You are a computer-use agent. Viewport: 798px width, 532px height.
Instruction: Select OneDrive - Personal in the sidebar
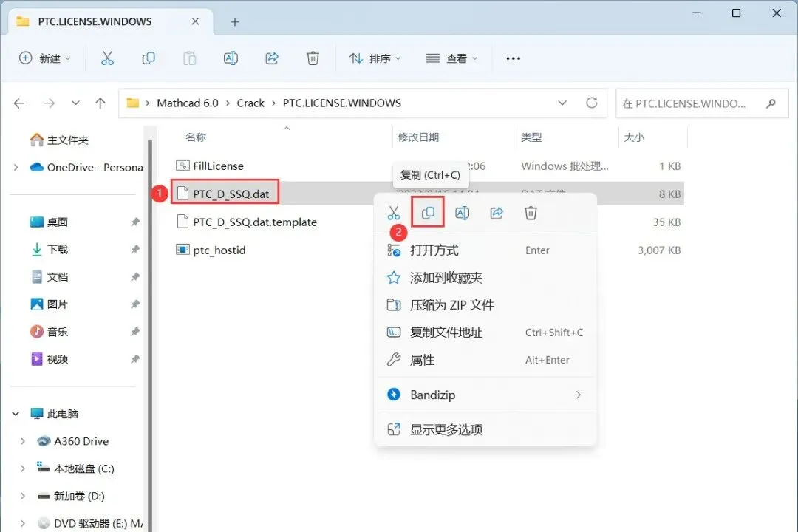(x=86, y=167)
